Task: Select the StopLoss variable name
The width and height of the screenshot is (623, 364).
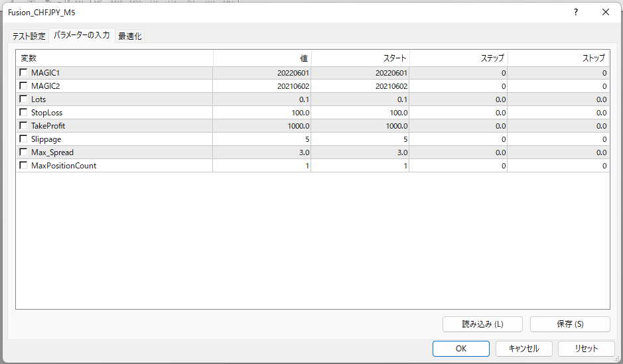Action: click(47, 113)
